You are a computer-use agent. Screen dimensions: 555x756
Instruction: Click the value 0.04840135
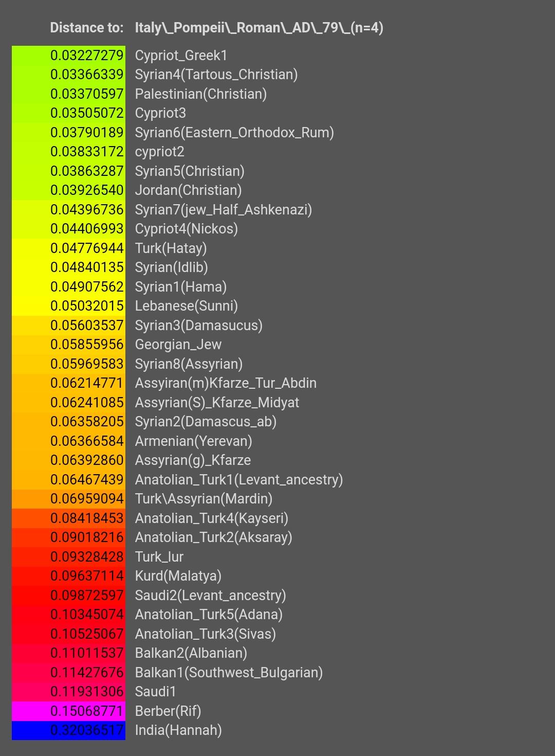87,267
